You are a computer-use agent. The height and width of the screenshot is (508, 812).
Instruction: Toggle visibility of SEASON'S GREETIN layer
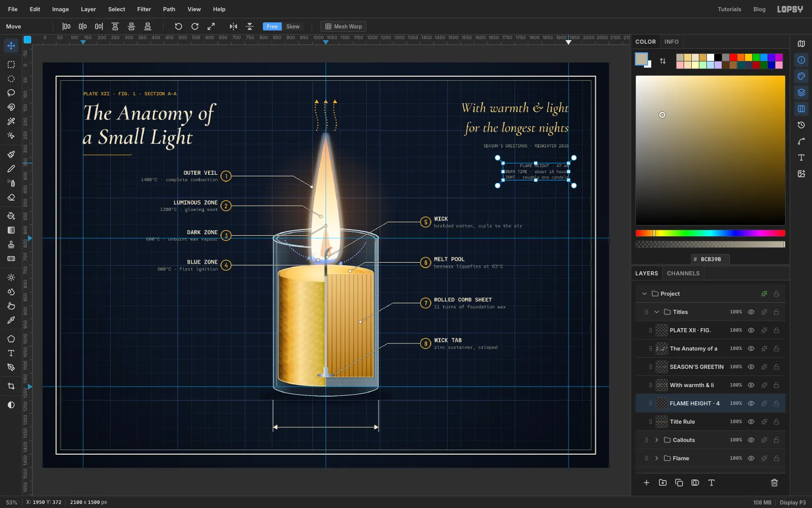(x=751, y=367)
